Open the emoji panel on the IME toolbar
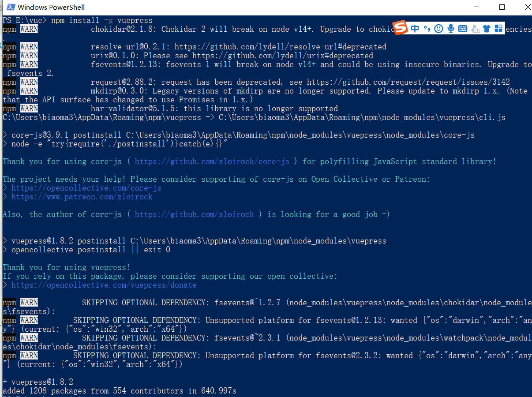Viewport: 532px width, 397px height. pos(438,29)
